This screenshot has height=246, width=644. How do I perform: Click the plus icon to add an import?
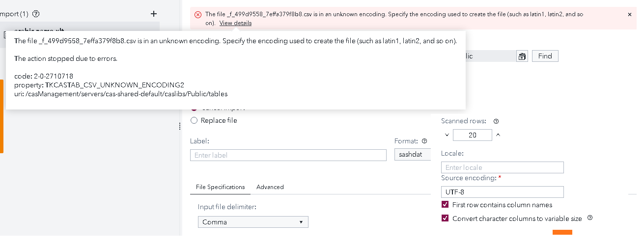click(x=154, y=14)
